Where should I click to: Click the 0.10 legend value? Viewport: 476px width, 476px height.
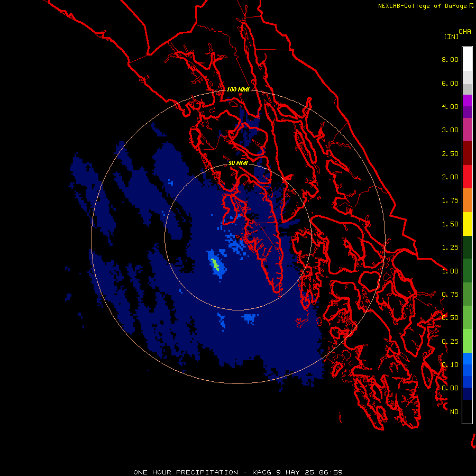pyautogui.click(x=450, y=365)
